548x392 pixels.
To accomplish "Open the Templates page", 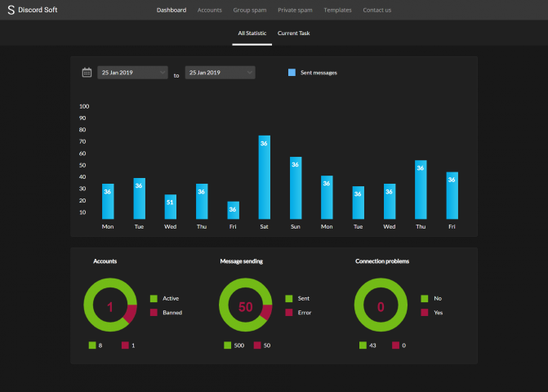I will point(337,10).
